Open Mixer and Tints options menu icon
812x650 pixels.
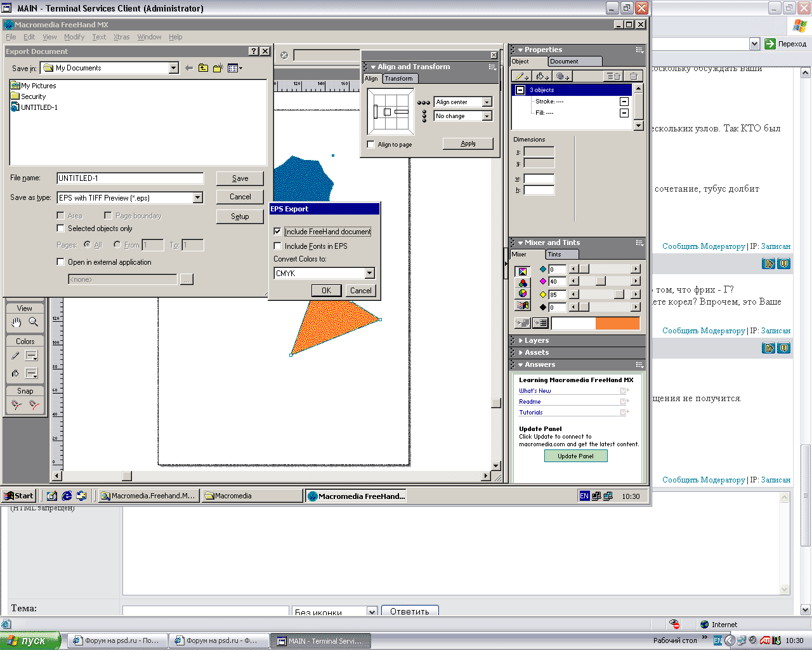(x=639, y=242)
